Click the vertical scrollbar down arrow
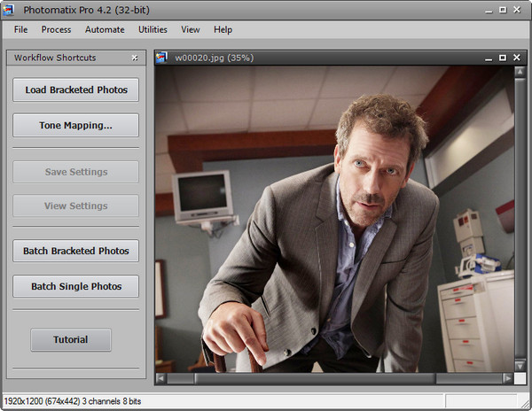 (520, 365)
